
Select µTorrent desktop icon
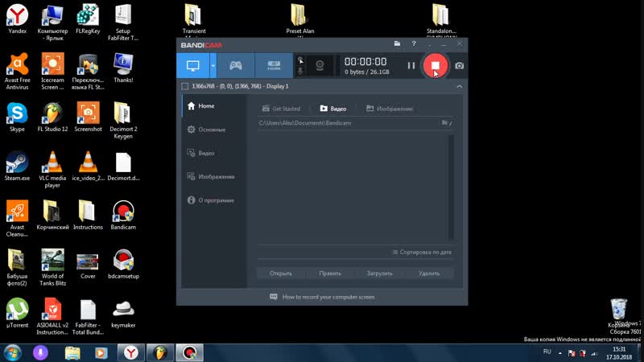tap(17, 313)
